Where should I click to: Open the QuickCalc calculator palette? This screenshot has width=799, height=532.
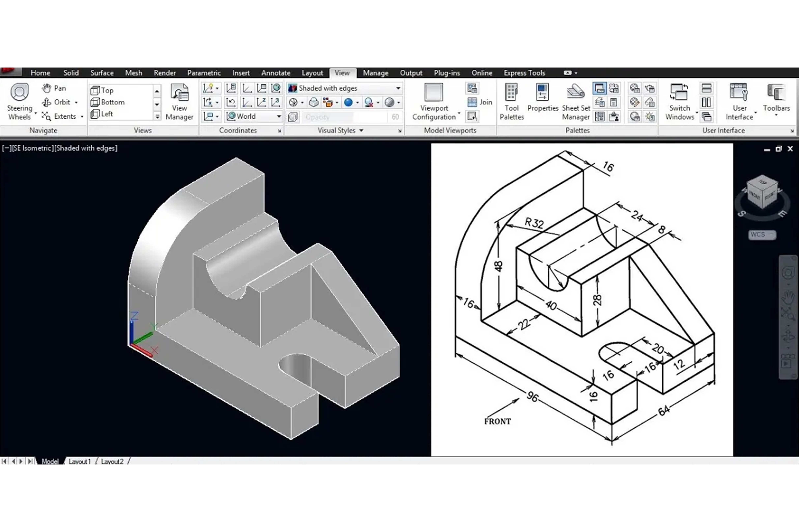(x=614, y=102)
